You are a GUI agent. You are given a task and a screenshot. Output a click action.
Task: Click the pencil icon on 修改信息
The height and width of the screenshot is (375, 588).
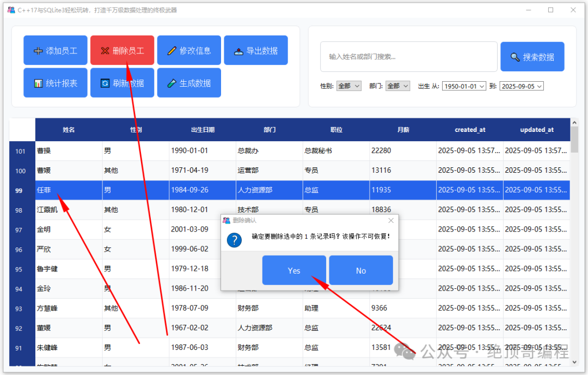171,51
